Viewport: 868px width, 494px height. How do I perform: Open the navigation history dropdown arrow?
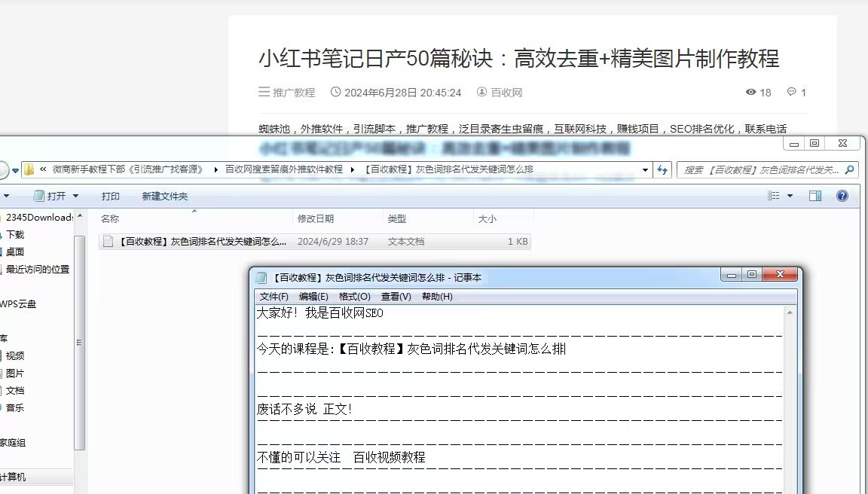tap(16, 170)
